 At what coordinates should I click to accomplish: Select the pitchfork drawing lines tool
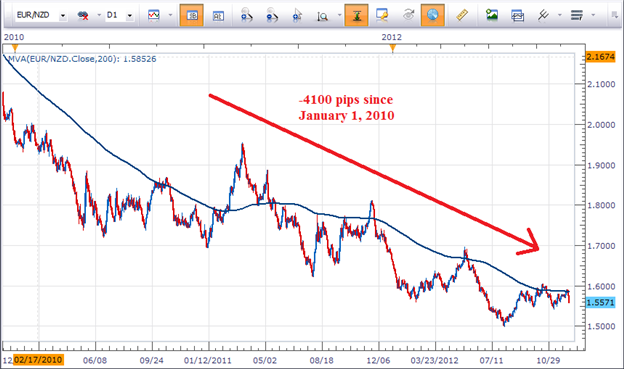click(x=543, y=16)
